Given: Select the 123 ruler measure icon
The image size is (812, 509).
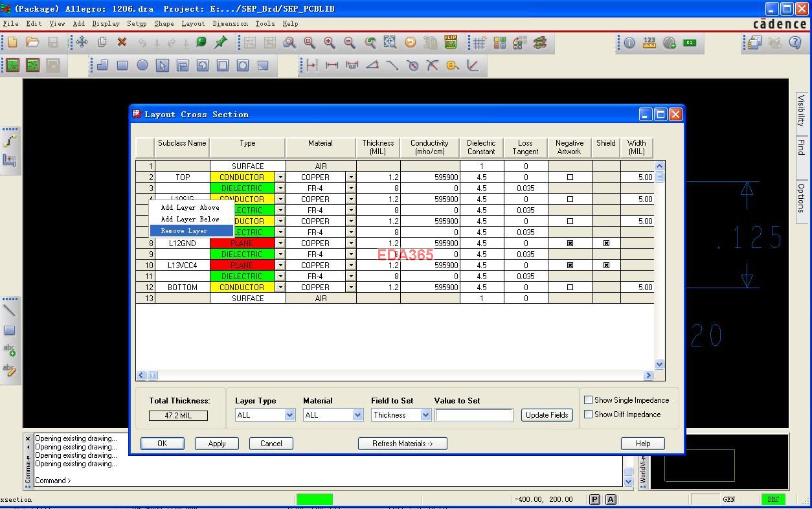Looking at the screenshot, I should click(649, 43).
